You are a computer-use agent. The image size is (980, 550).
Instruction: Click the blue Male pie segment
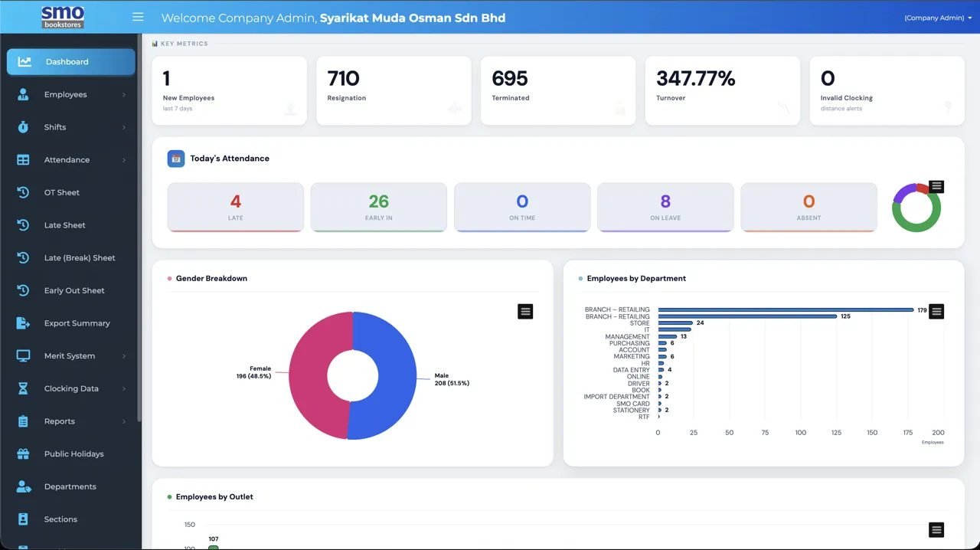397,378
